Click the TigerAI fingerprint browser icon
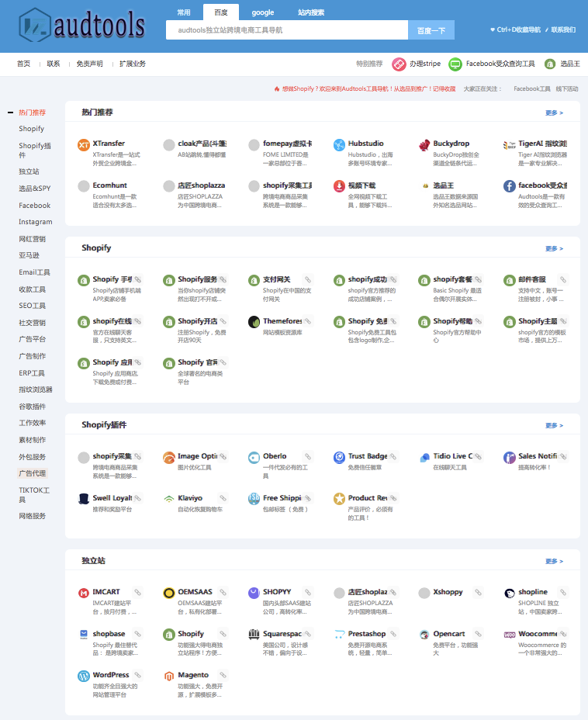 coord(510,145)
